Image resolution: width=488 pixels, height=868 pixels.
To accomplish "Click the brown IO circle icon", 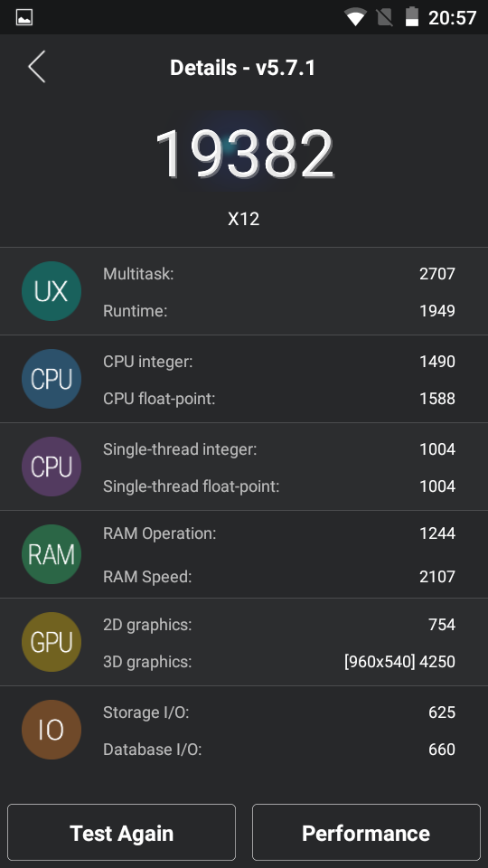I will [52, 730].
